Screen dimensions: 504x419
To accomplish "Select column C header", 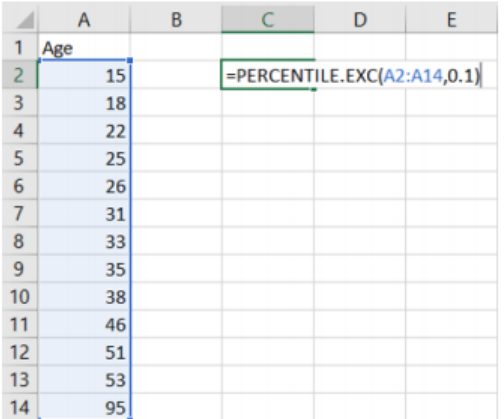I will pyautogui.click(x=268, y=20).
